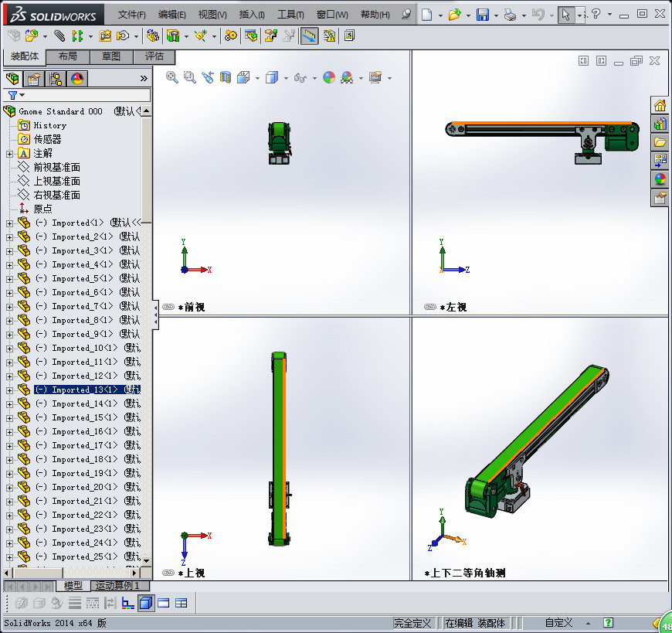The width and height of the screenshot is (672, 633).
Task: Click the SOLIDWORKS Resources home icon
Action: point(658,105)
